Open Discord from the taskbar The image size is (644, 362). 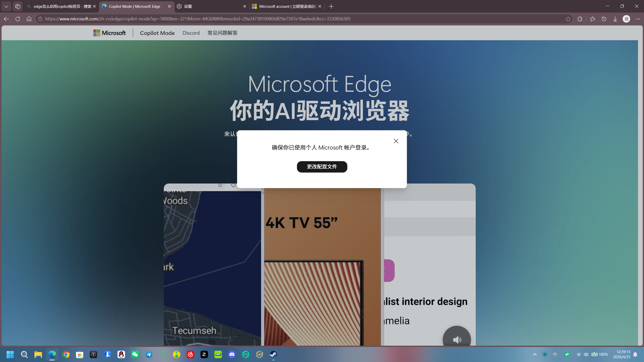[x=232, y=354]
